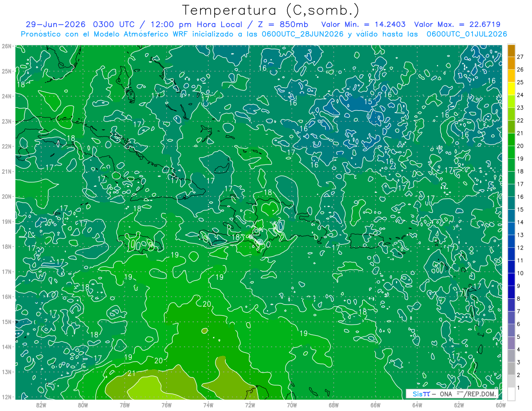Click the '76W' longitude axis label
The width and height of the screenshot is (532, 411).
click(166, 405)
